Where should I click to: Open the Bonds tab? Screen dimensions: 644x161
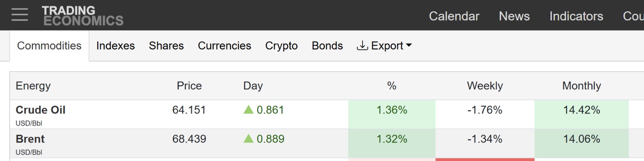327,46
